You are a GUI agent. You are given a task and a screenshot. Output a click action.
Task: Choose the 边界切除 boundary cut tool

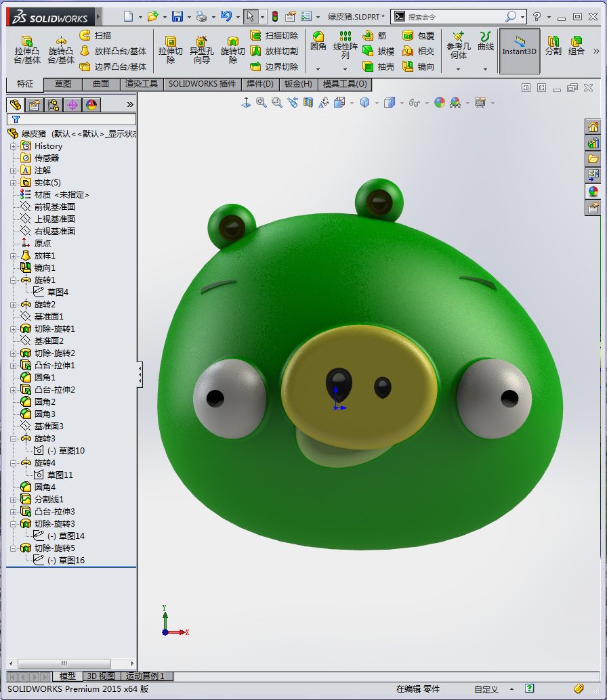pyautogui.click(x=274, y=66)
